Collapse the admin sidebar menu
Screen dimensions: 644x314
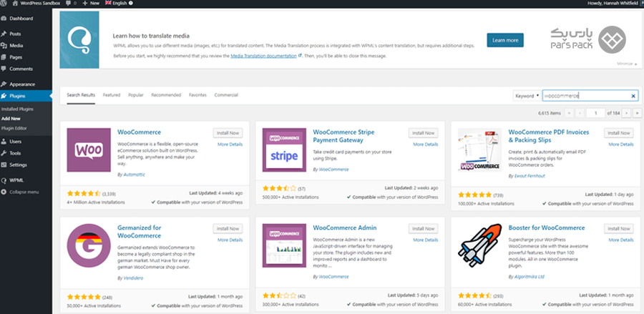pos(21,192)
